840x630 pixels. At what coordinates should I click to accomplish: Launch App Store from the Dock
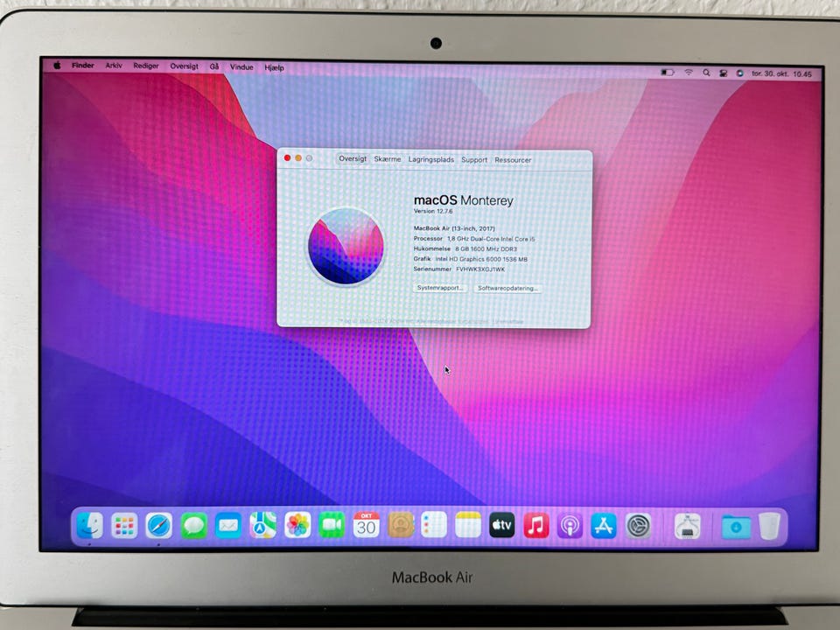(x=604, y=526)
